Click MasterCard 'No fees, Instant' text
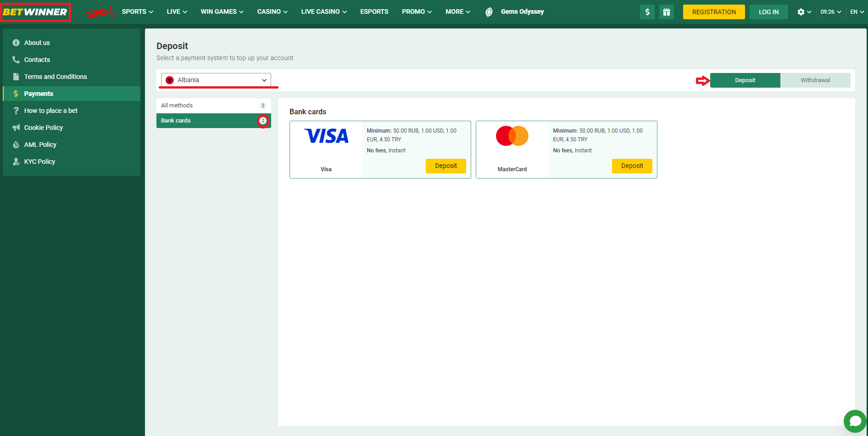 click(573, 151)
